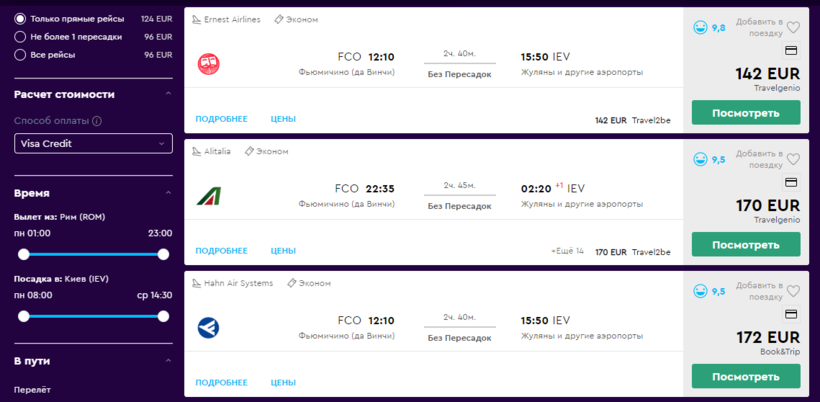Screen dimensions: 820x402
Task: Collapse the Расчет стоимости section
Action: (167, 95)
